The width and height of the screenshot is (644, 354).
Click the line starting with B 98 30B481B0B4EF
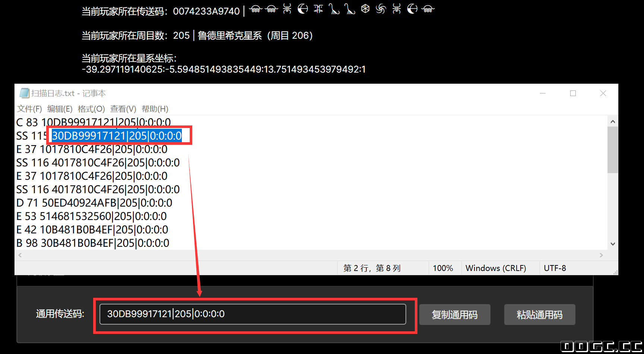click(x=93, y=243)
